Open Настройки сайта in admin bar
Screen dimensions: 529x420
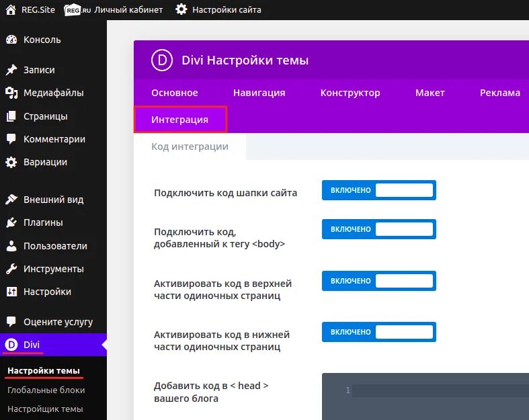pos(227,10)
